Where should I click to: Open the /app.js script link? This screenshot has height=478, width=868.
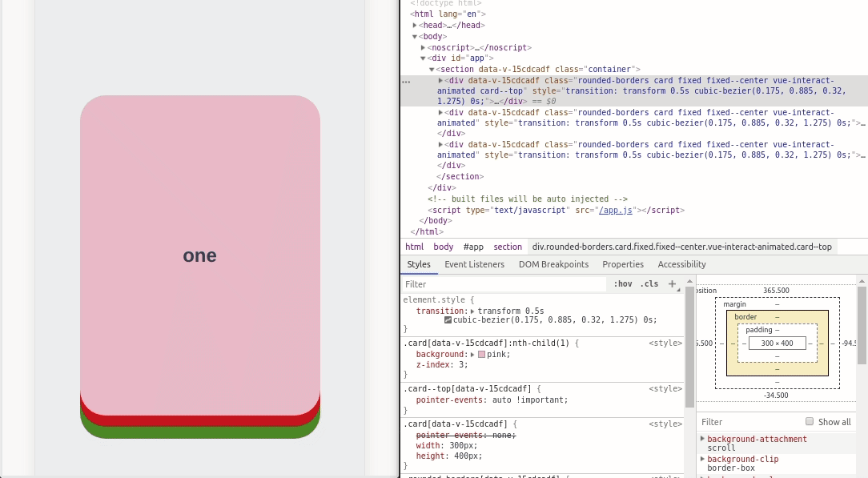click(x=616, y=211)
